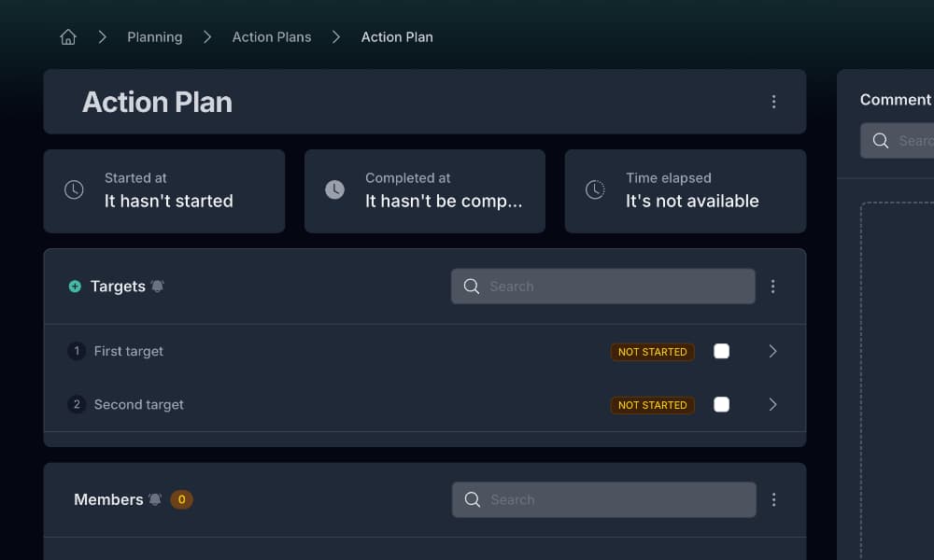Click the Action Plan page title
The image size is (934, 560).
(x=157, y=103)
